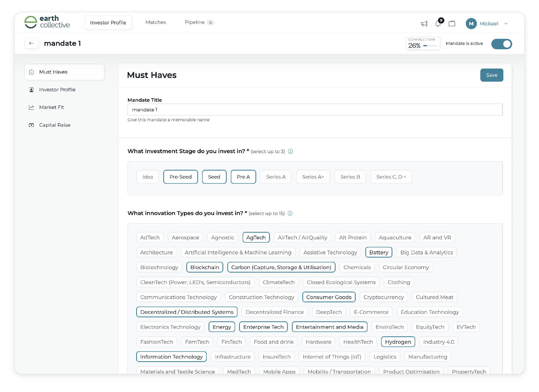This screenshot has width=539, height=392.
Task: Select the FinTech chip
Action: pos(232,342)
